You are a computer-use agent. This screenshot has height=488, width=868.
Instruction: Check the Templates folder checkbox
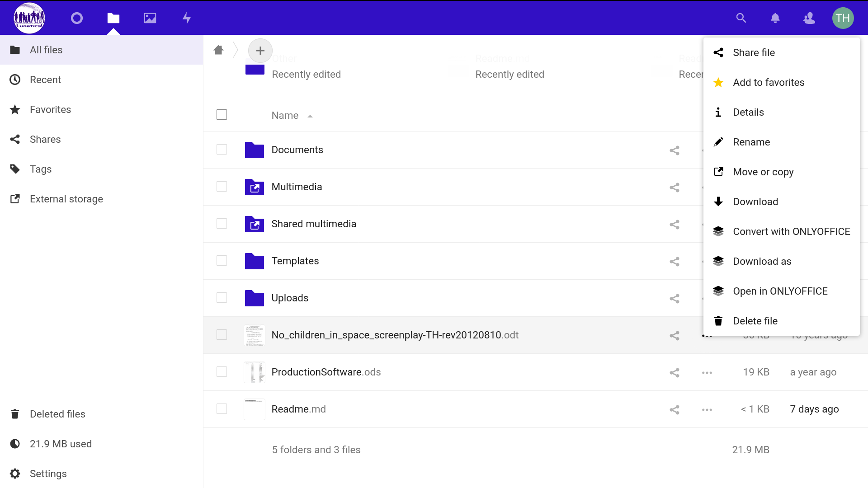pyautogui.click(x=222, y=261)
